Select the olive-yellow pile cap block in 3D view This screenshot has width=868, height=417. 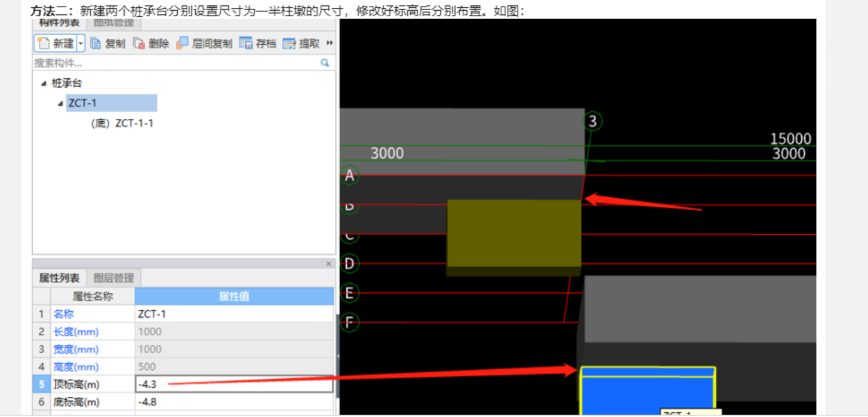point(514,237)
